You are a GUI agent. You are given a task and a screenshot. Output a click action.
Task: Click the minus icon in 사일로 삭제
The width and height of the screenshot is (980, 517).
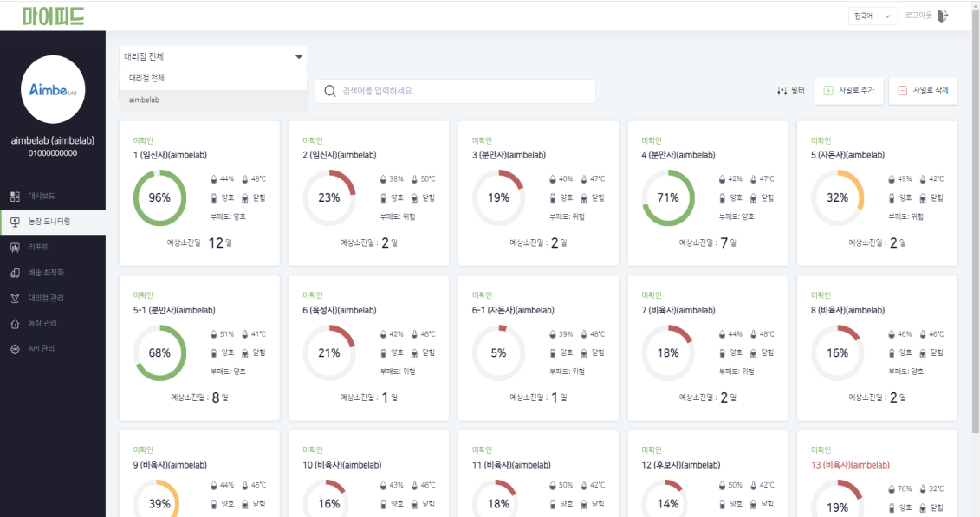click(903, 91)
